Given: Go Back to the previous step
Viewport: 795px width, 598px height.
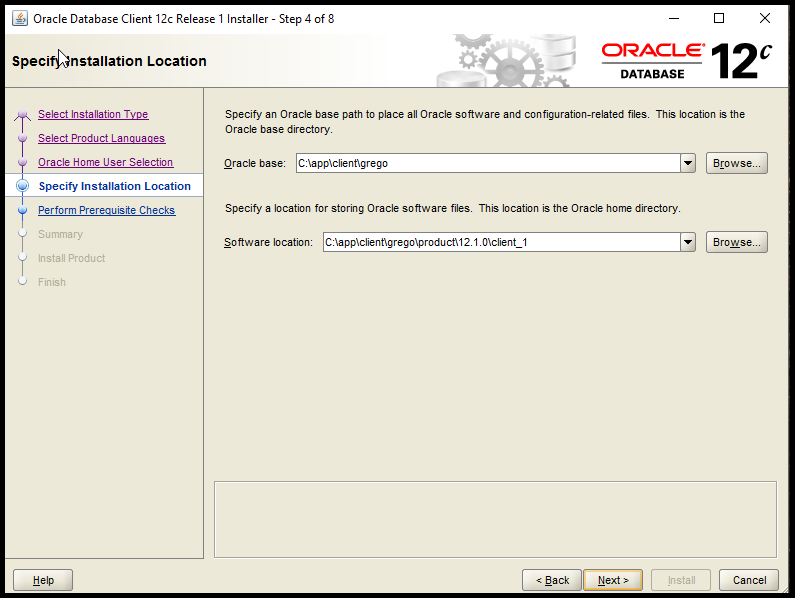Looking at the screenshot, I should pyautogui.click(x=552, y=580).
